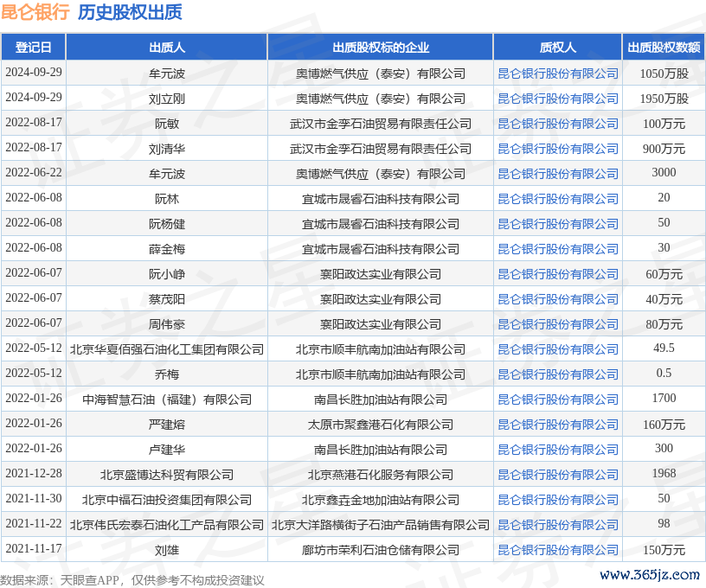Click amount 49.5
This screenshot has width=706, height=588.
pyautogui.click(x=664, y=348)
